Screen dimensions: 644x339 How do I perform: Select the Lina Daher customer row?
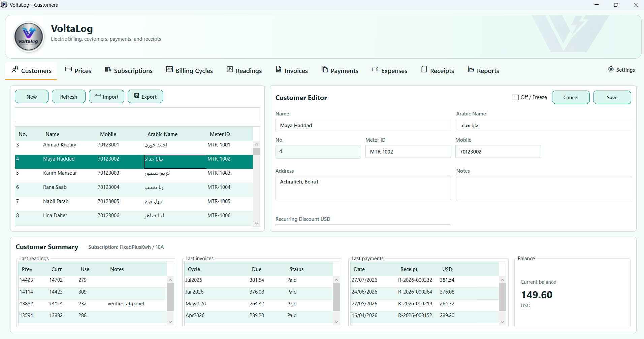(134, 218)
